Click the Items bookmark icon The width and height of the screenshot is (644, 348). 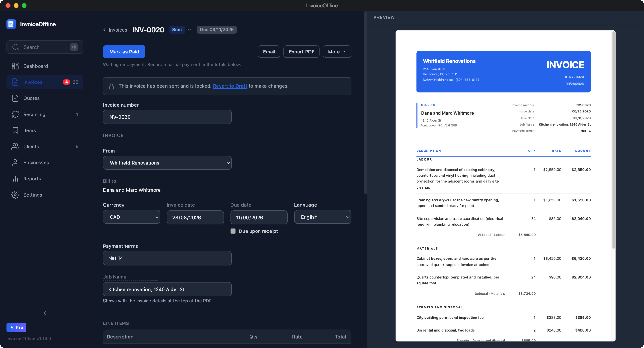15,130
